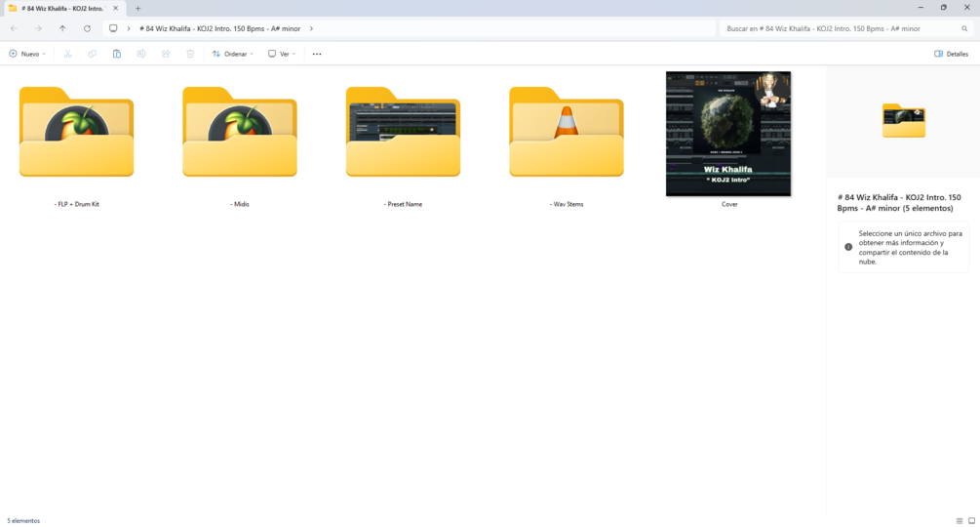
Task: Click the 'Cover' file name label
Action: pos(729,204)
